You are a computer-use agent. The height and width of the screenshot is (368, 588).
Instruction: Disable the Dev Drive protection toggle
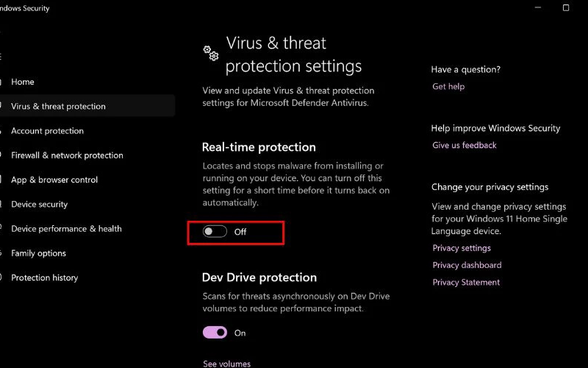215,333
